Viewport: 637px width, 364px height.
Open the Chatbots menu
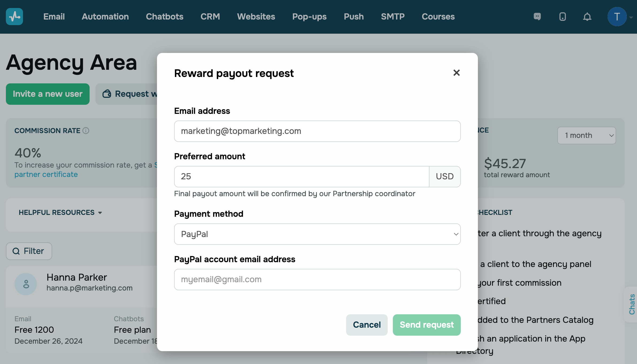pyautogui.click(x=164, y=17)
